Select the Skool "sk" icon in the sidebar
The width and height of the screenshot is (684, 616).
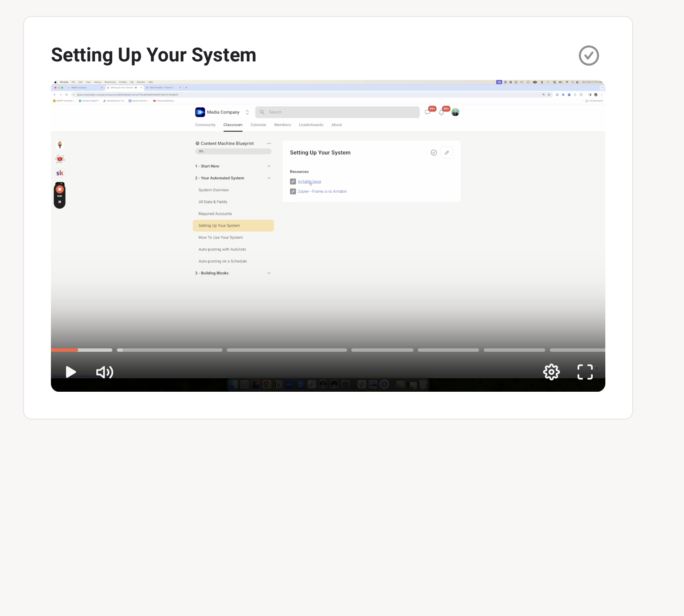60,173
